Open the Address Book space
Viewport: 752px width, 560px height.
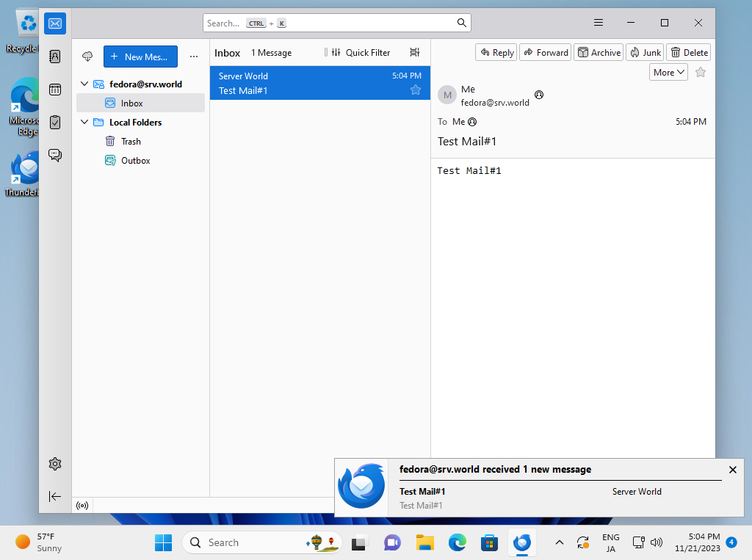point(55,57)
